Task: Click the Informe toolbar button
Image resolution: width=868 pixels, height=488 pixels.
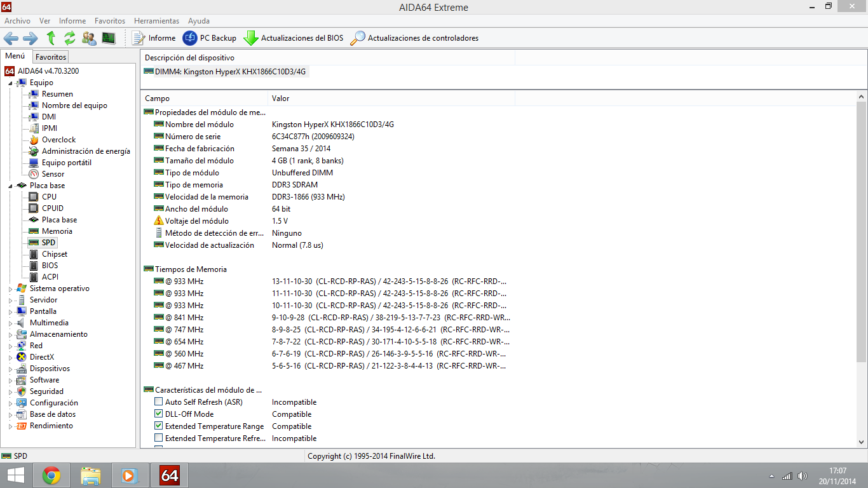Action: (x=154, y=38)
